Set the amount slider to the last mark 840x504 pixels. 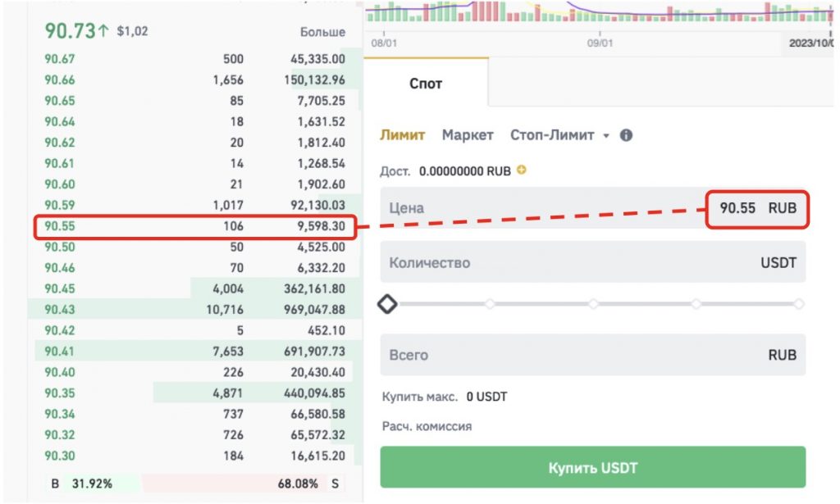click(798, 304)
